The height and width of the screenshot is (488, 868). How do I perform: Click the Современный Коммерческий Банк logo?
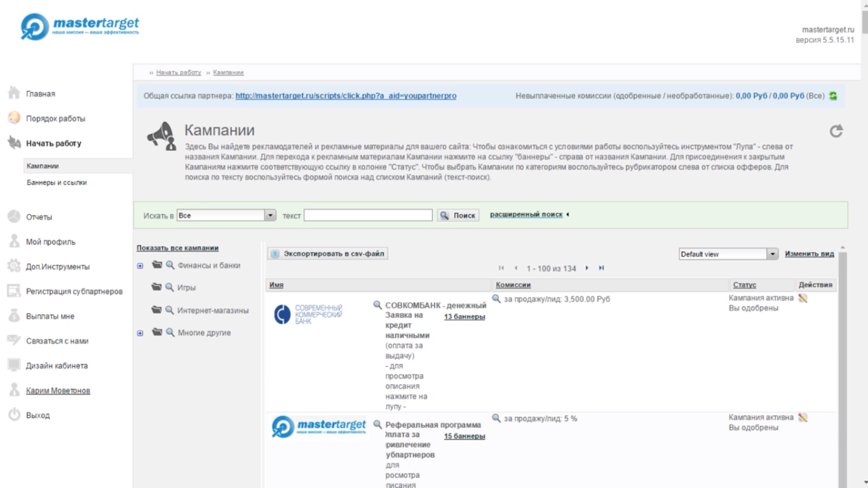pyautogui.click(x=308, y=314)
